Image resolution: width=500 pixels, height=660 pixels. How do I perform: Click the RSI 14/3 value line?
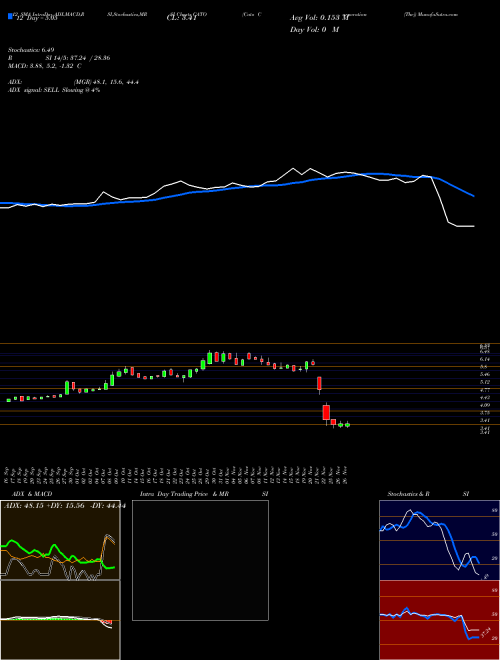(59, 58)
